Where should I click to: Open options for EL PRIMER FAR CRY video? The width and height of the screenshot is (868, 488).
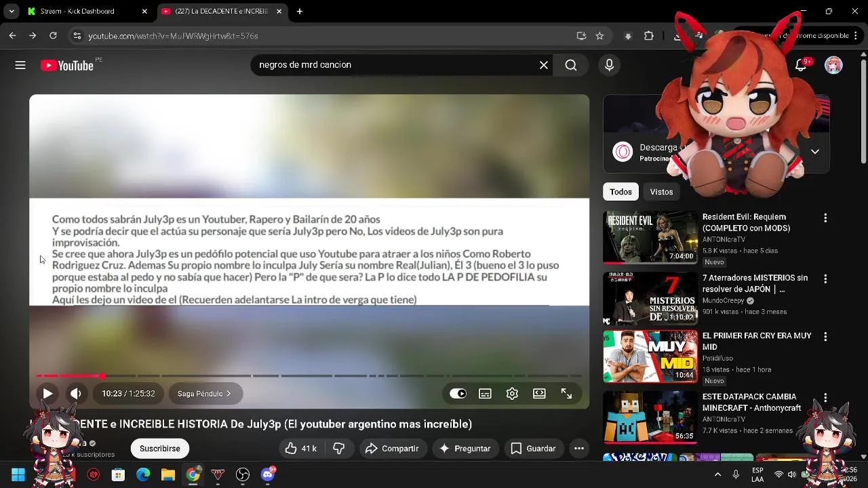coord(825,336)
